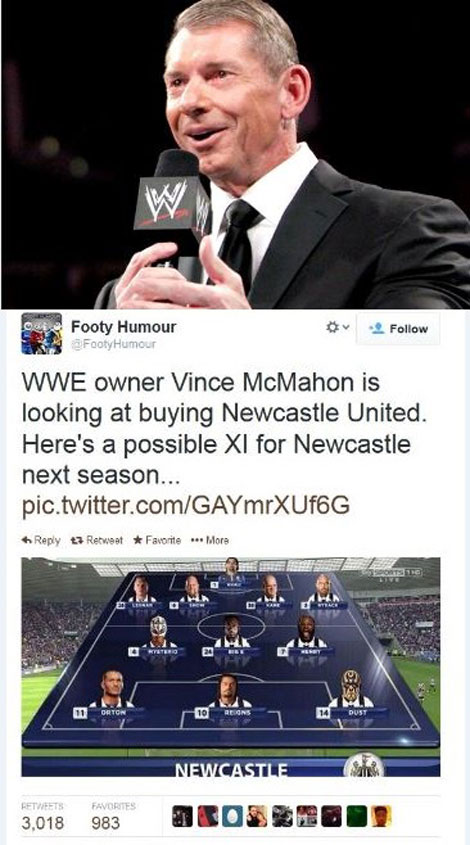The height and width of the screenshot is (845, 470).
Task: Open the @FootyHumour handle link
Action: point(114,343)
